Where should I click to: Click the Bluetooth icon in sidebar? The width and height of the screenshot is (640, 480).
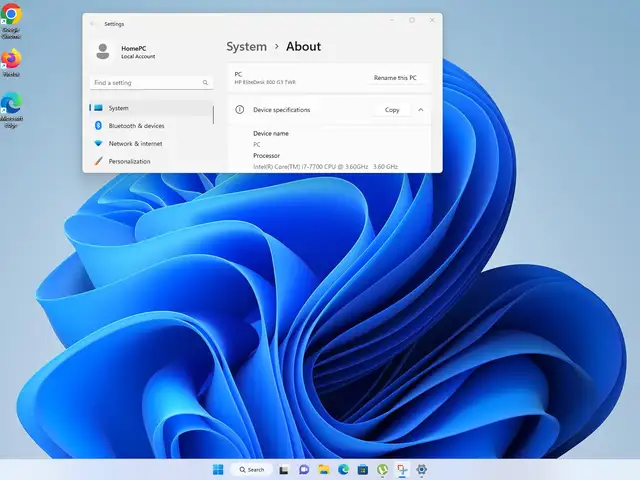pos(98,125)
